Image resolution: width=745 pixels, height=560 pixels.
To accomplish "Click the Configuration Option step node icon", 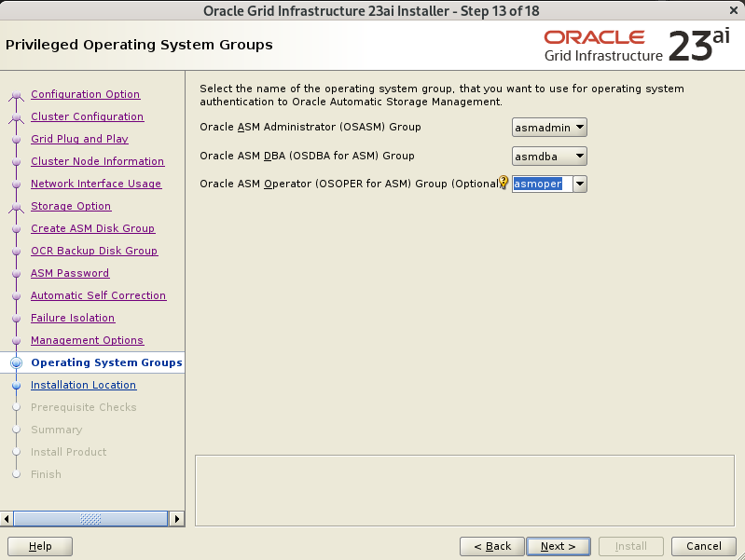I will coord(16,95).
